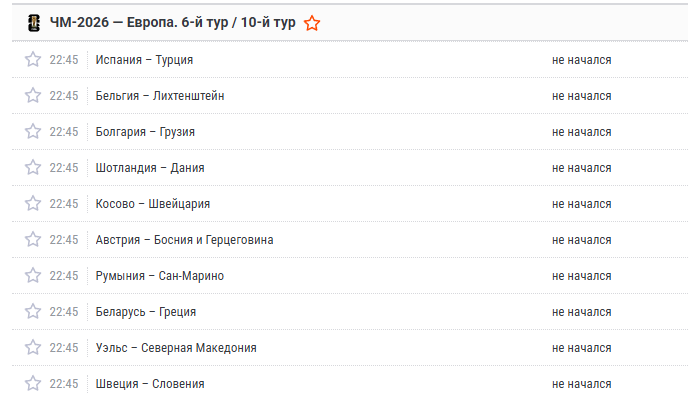
Task: Toggle star for Румыния – Сан-Марино
Action: pos(33,275)
